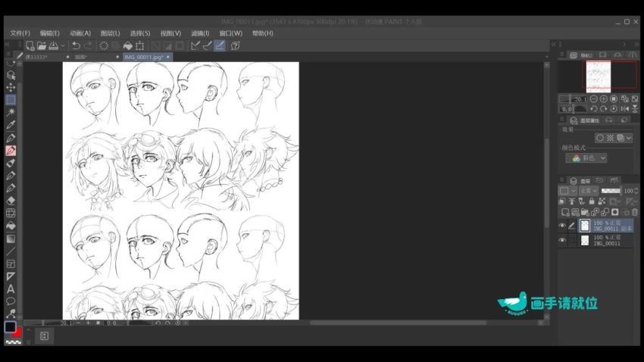
Task: Switch to the first canvas tab ending 33333
Action: tap(36, 57)
